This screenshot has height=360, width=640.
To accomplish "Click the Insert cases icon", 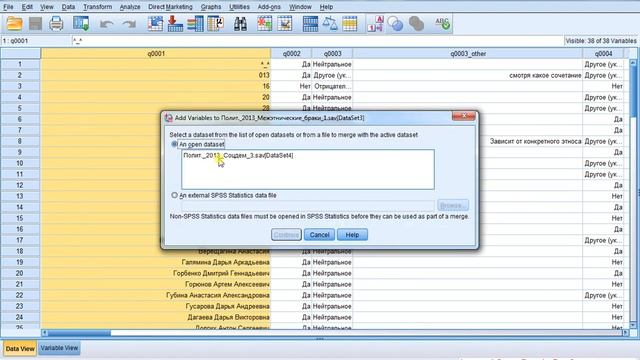I will point(264,24).
